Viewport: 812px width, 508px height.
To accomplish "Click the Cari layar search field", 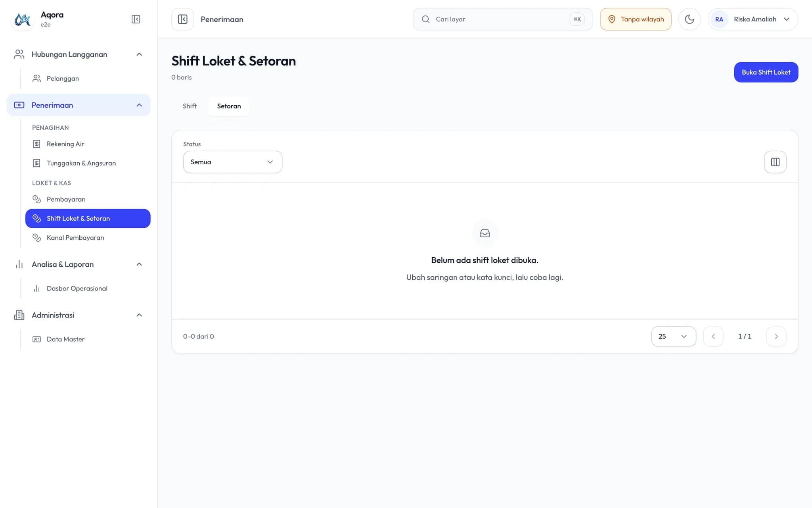I will click(502, 19).
